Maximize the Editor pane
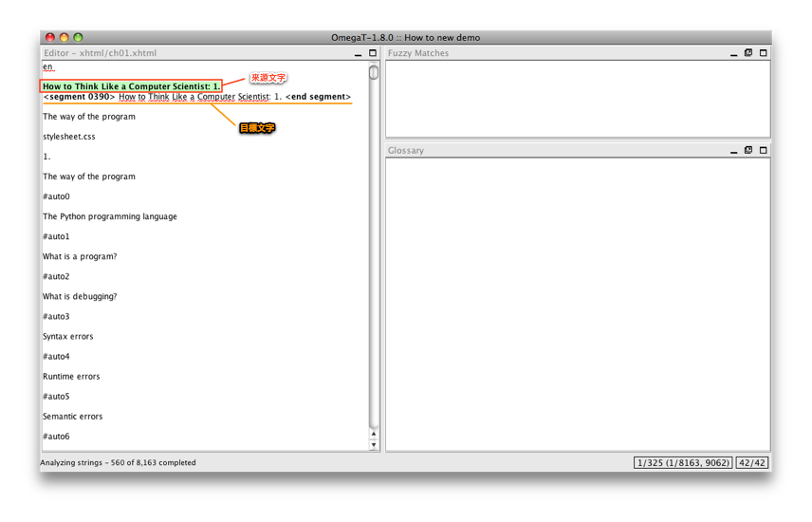 [x=373, y=53]
